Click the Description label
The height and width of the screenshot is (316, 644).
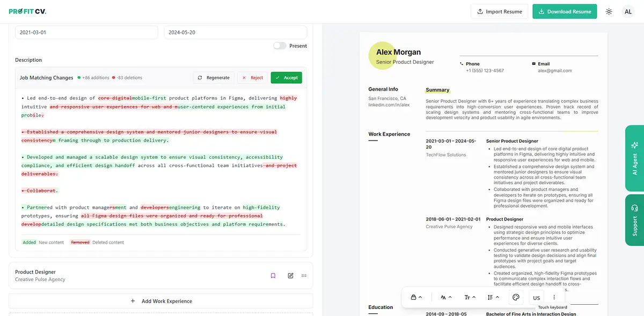(28, 60)
